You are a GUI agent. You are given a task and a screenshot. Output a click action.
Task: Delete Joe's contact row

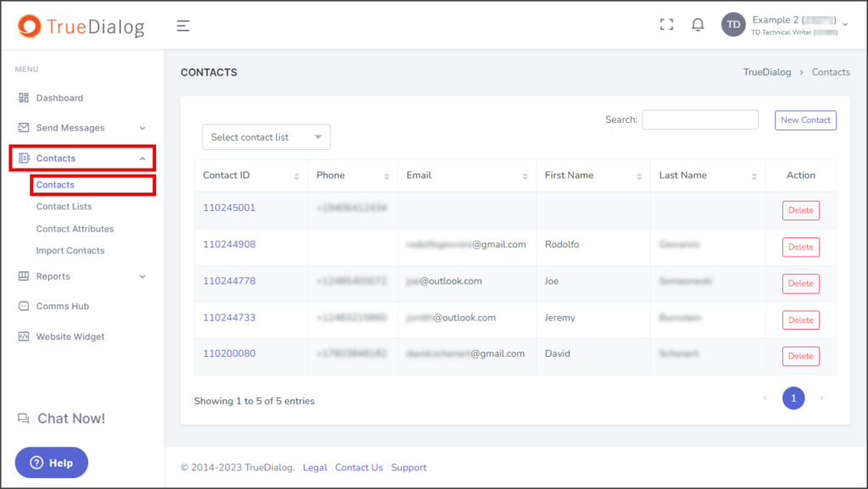coord(800,283)
